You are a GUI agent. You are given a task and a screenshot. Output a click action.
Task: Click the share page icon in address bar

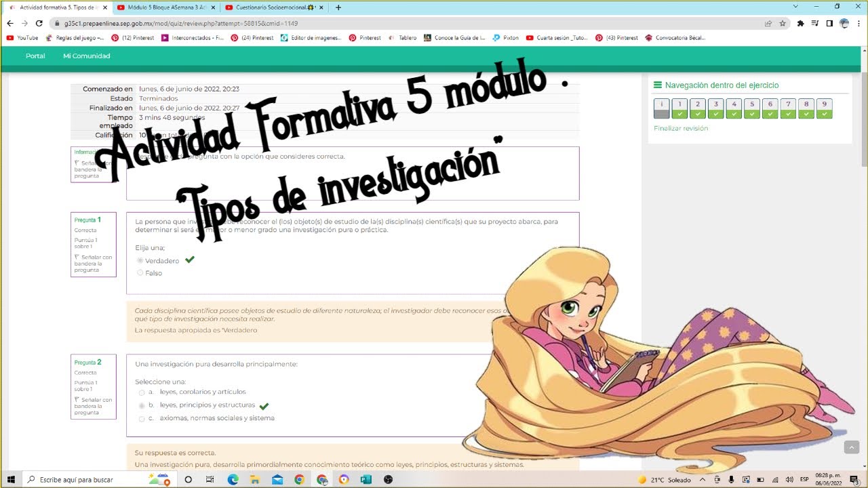[x=768, y=22]
